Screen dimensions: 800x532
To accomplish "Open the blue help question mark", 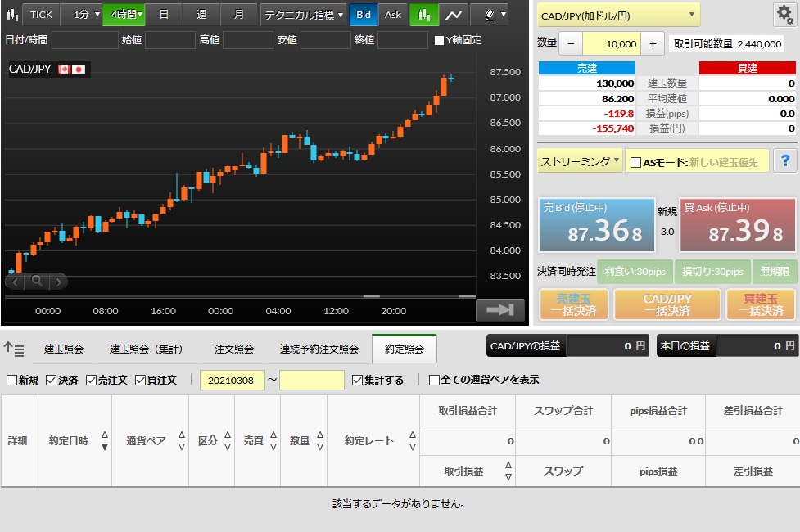I will [x=785, y=161].
